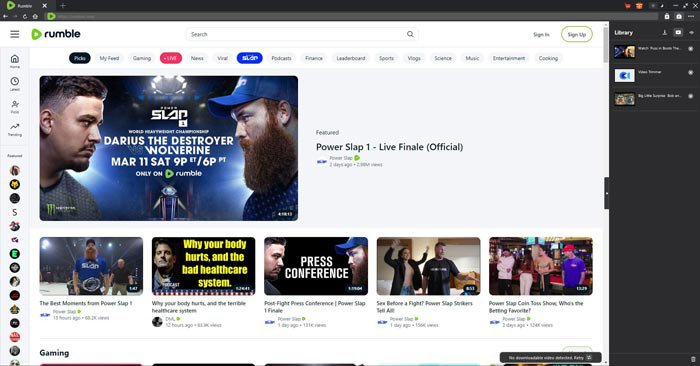This screenshot has width=700, height=366.
Task: Select the News category chip
Action: [x=197, y=58]
